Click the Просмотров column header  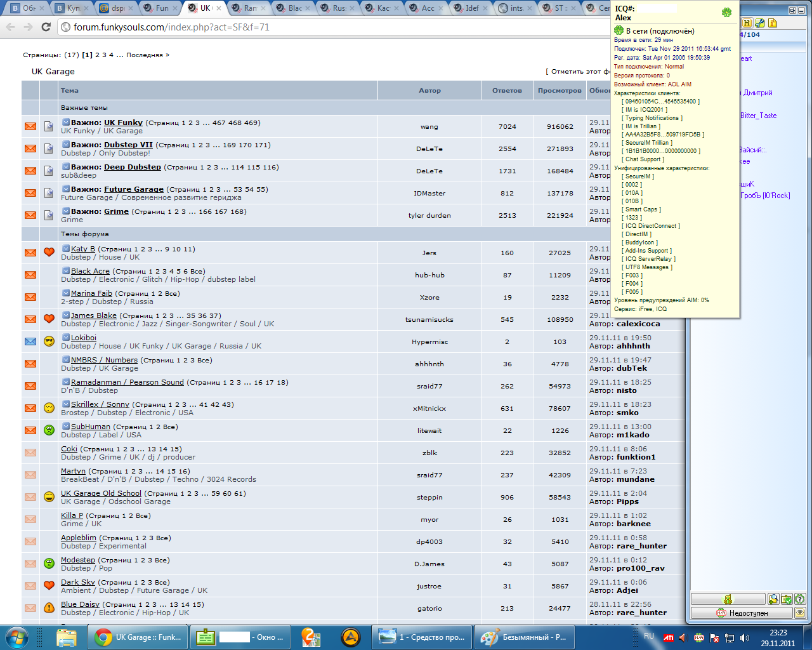click(560, 91)
